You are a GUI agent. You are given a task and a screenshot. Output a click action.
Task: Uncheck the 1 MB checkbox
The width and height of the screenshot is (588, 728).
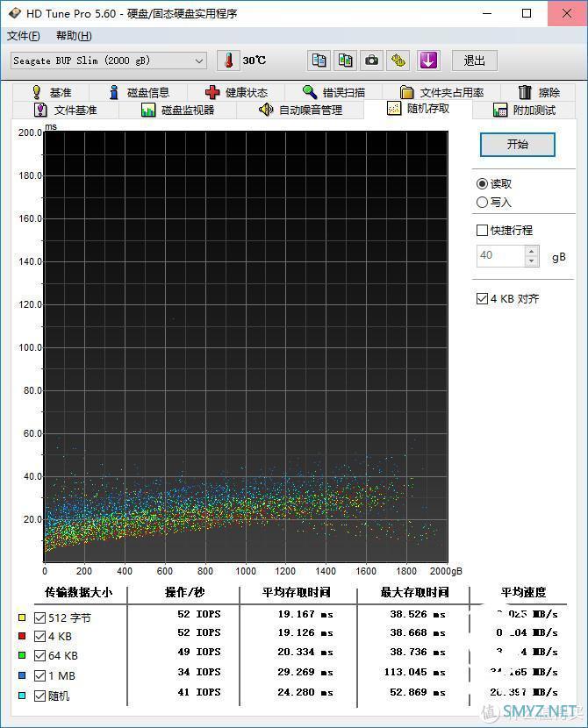pyautogui.click(x=40, y=675)
